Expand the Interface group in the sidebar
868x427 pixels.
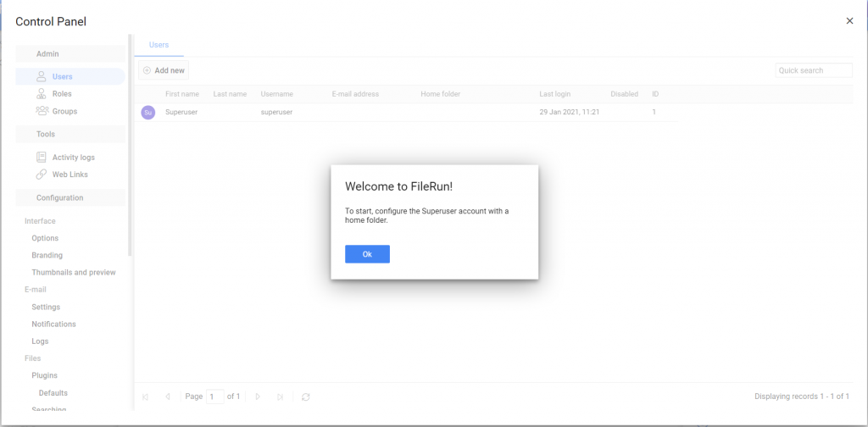(40, 220)
